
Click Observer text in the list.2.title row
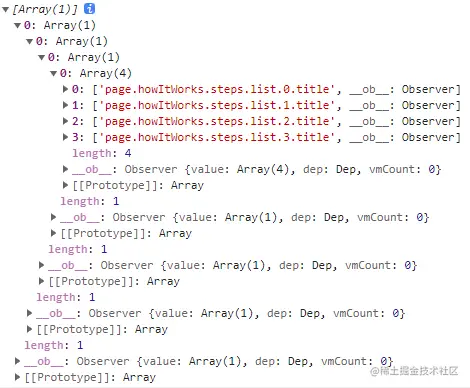tap(429, 121)
